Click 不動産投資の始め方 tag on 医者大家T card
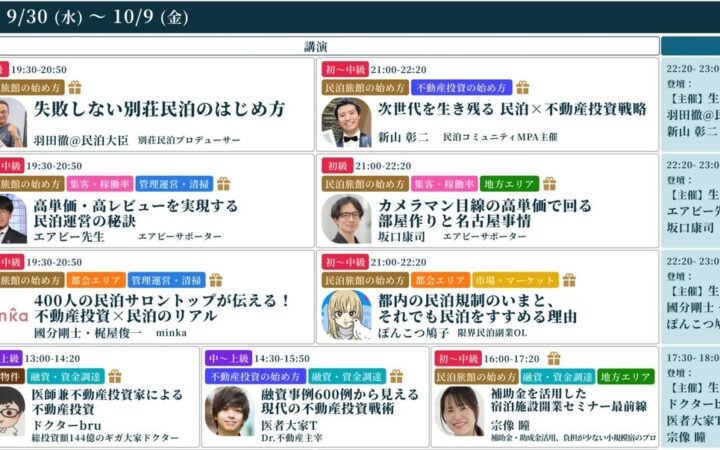Image resolution: width=720 pixels, height=450 pixels. [x=255, y=377]
